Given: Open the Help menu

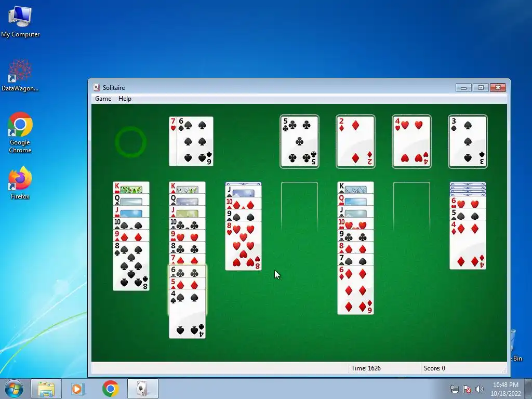Looking at the screenshot, I should (x=125, y=99).
